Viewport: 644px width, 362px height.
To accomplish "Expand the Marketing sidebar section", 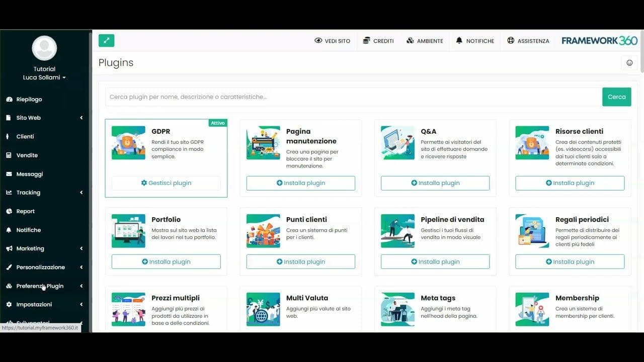I will point(80,248).
